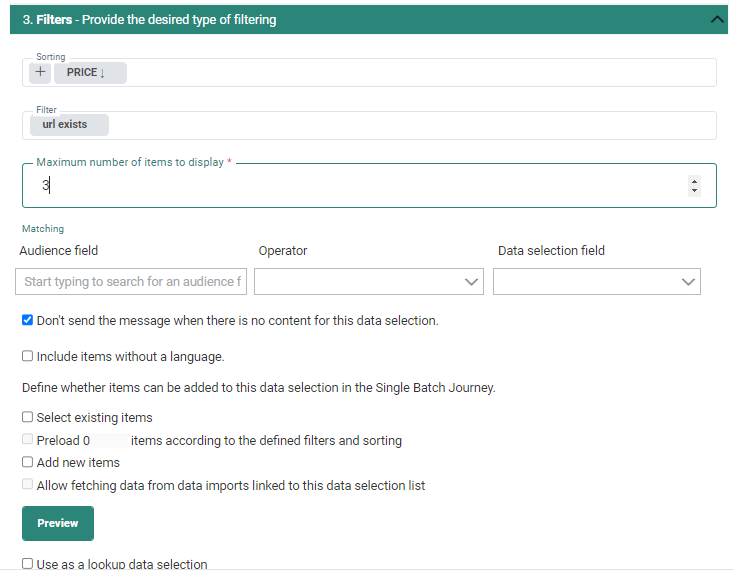This screenshot has width=734, height=580.
Task: Click the PRICE descending sort chip
Action: coord(89,72)
